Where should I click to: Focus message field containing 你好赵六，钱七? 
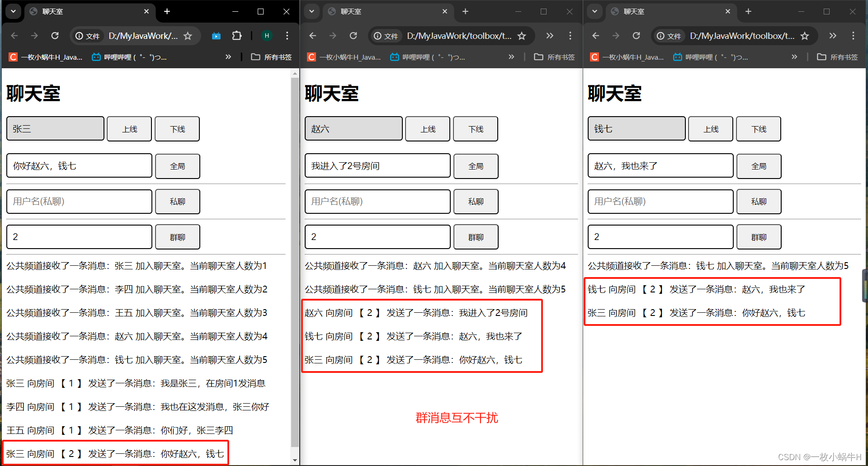79,165
